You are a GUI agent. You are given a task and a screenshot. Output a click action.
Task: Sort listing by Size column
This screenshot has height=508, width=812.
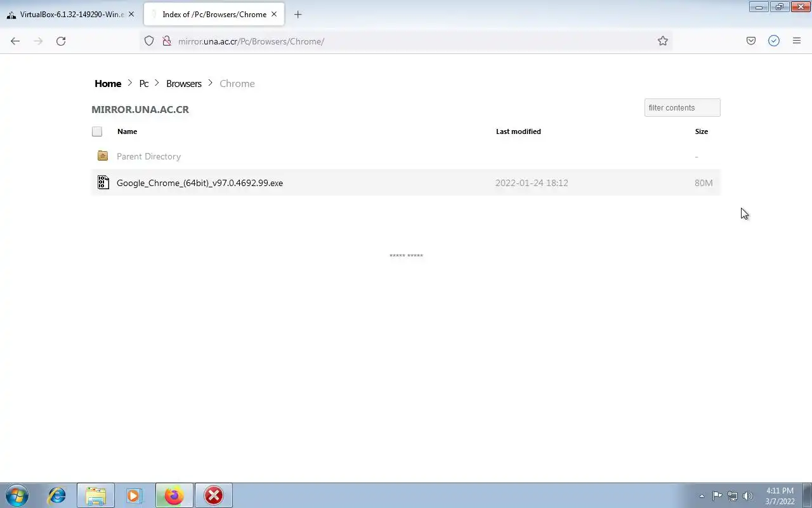[x=701, y=131]
